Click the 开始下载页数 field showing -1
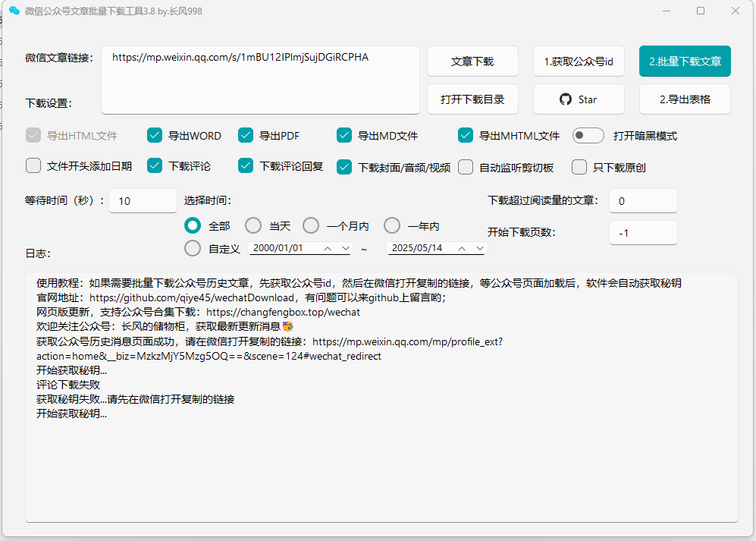The image size is (756, 541). 643,233
